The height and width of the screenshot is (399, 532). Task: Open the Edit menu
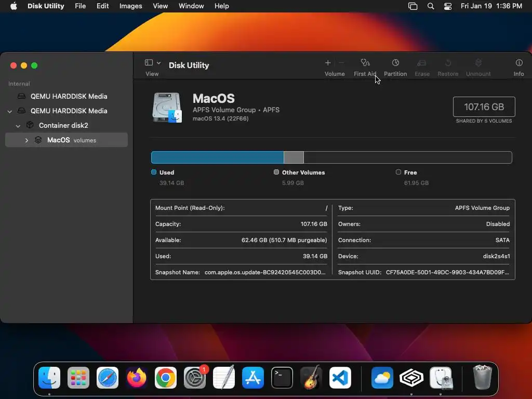coord(102,6)
